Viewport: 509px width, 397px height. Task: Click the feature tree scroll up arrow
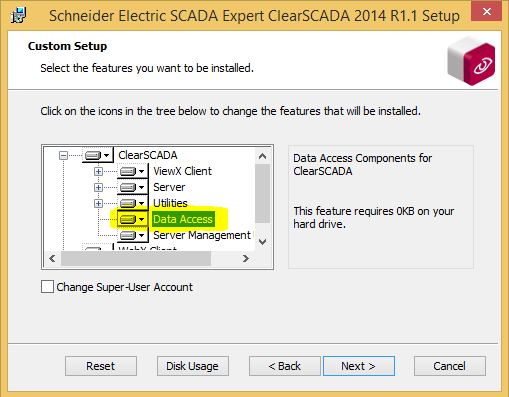263,156
